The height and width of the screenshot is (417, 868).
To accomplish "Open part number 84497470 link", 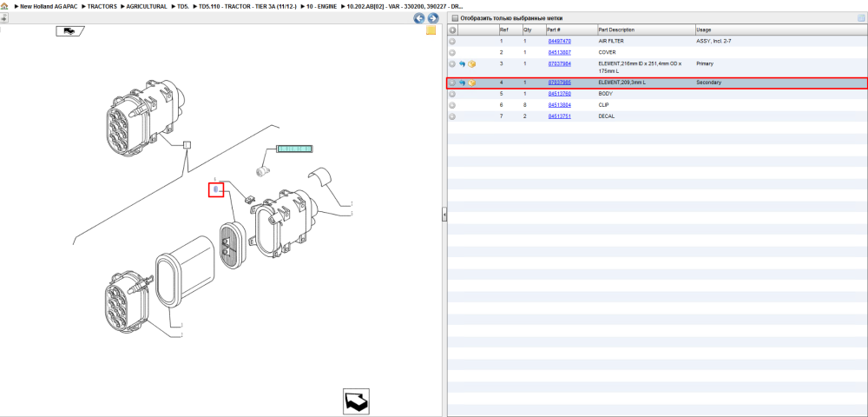I will coord(560,42).
